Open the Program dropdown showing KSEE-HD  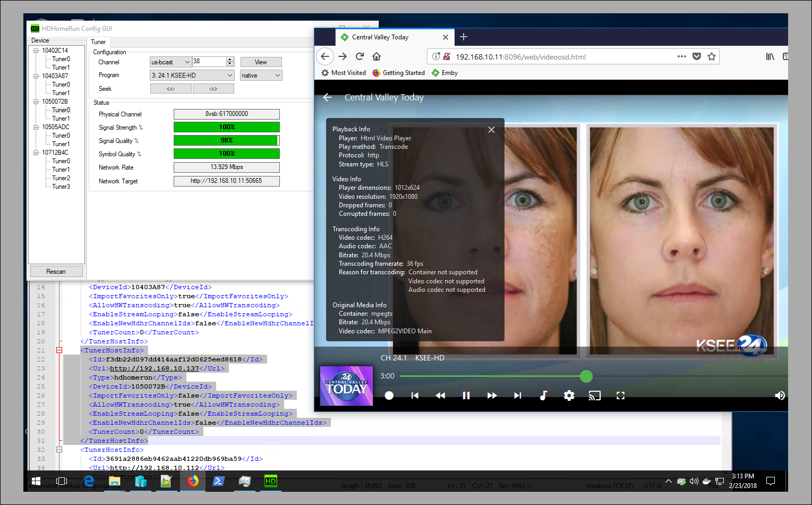click(x=192, y=75)
